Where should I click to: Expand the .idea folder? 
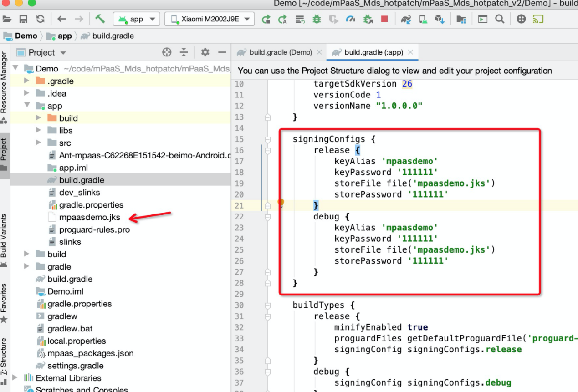click(27, 93)
